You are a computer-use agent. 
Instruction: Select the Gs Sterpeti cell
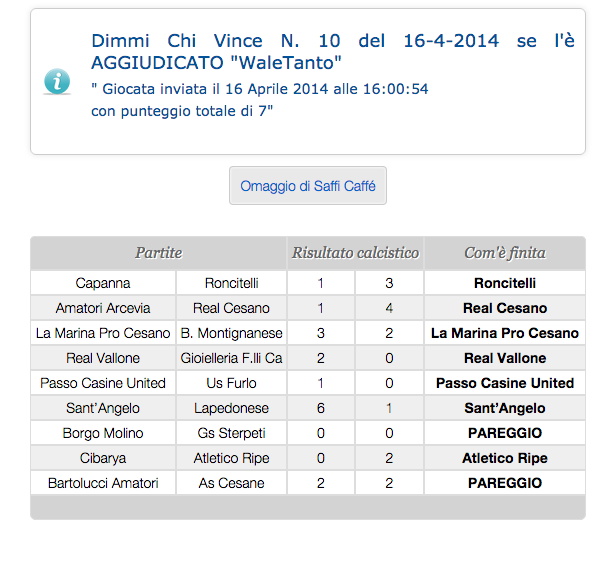point(231,433)
